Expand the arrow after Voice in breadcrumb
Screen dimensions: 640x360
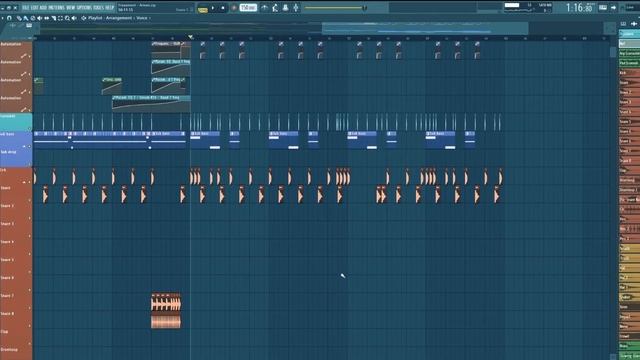click(150, 18)
